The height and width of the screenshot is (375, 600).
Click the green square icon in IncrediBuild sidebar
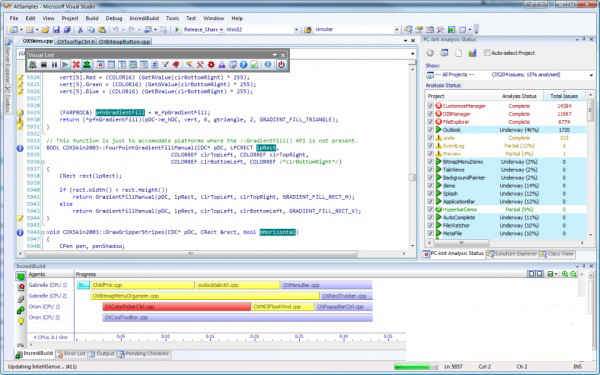pyautogui.click(x=21, y=276)
